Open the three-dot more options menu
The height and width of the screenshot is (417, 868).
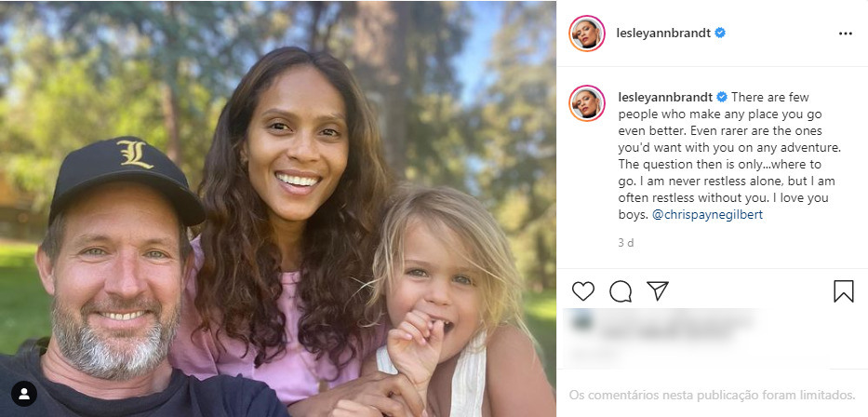[x=845, y=34]
